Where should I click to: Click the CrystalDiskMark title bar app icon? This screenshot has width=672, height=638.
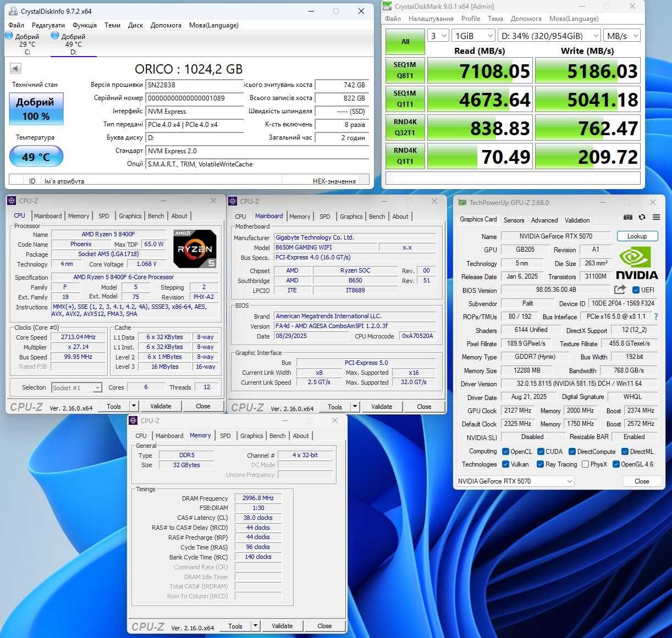[387, 6]
